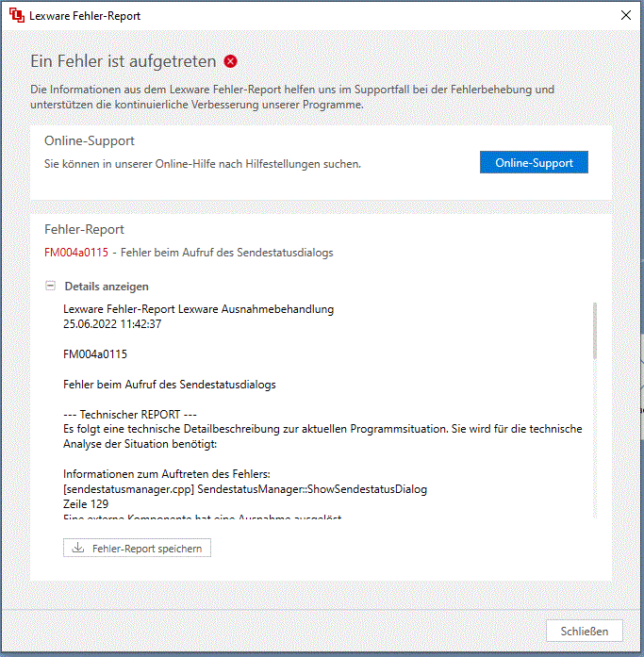Click the 'Details anzeigen' label
This screenshot has height=657, width=644.
107,287
